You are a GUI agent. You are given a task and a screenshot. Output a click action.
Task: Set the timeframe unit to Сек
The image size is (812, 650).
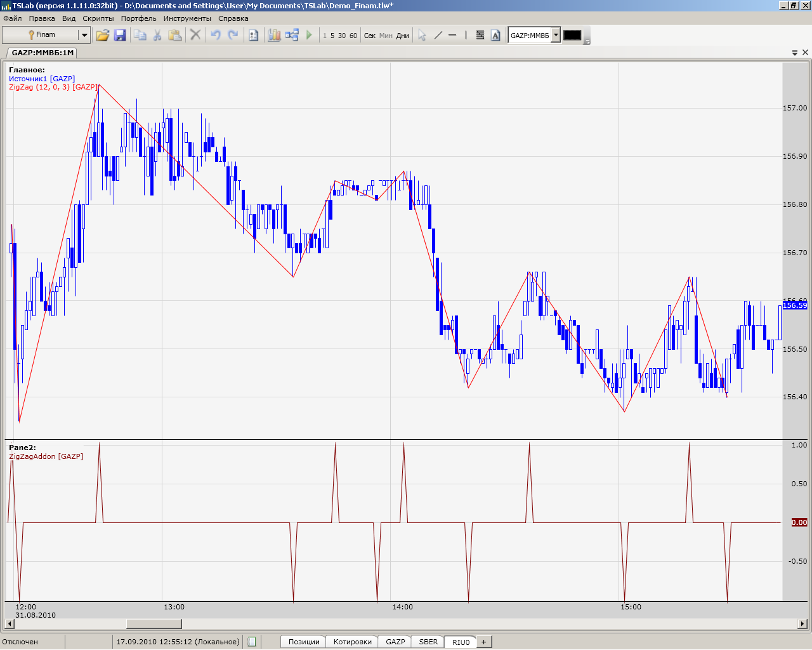(370, 36)
